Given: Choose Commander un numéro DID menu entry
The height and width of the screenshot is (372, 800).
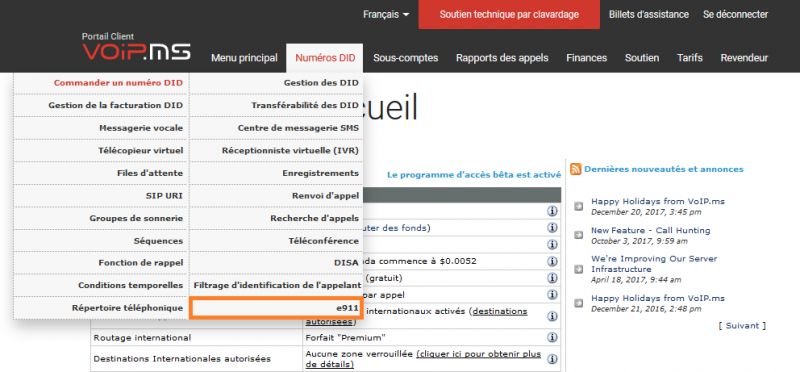Looking at the screenshot, I should pyautogui.click(x=101, y=83).
